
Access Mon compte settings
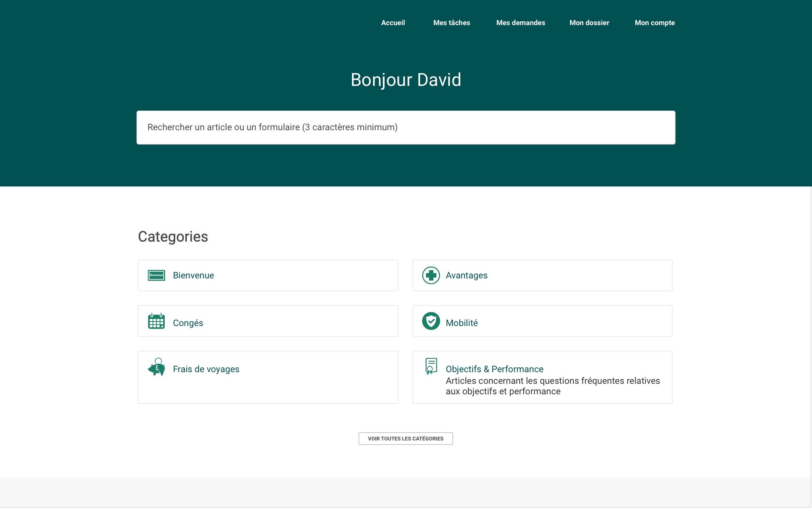pos(654,23)
